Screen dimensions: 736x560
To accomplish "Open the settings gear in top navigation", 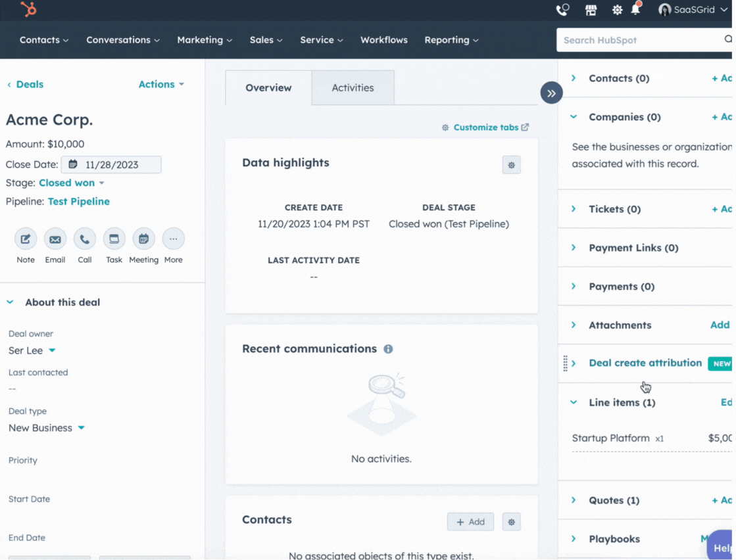I will click(616, 10).
